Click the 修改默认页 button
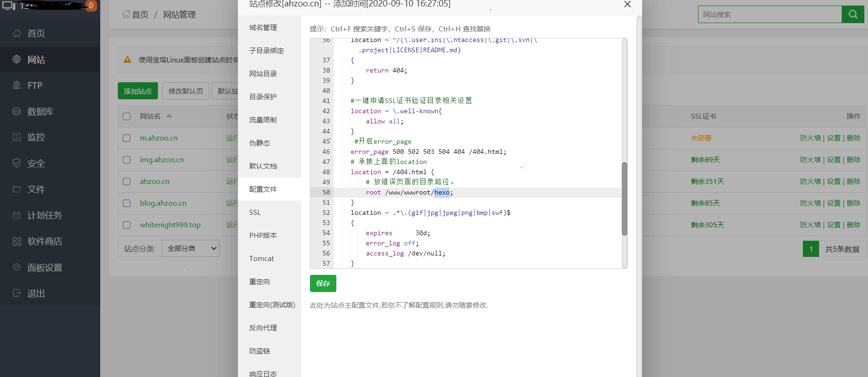 [x=186, y=91]
